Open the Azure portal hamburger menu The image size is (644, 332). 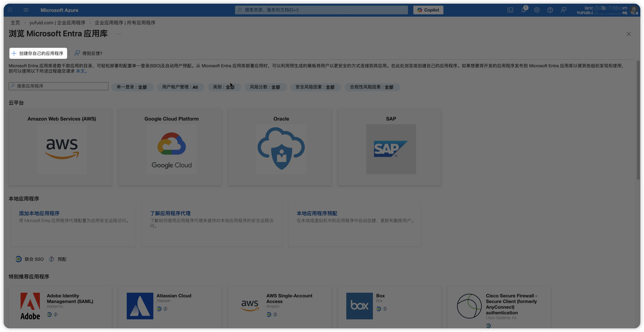pos(26,10)
